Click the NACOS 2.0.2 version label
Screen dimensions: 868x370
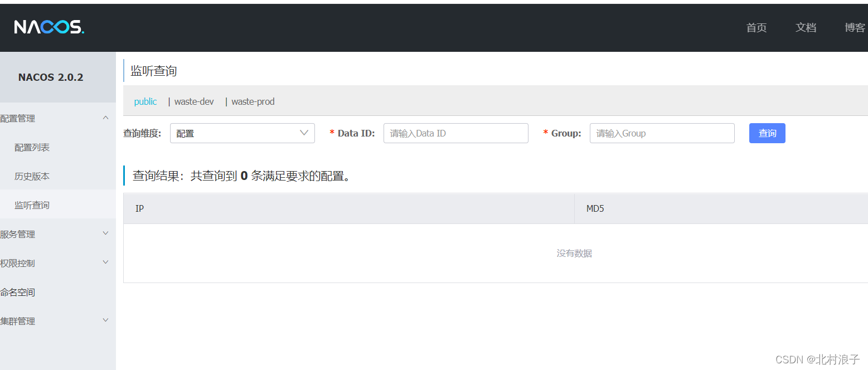51,77
